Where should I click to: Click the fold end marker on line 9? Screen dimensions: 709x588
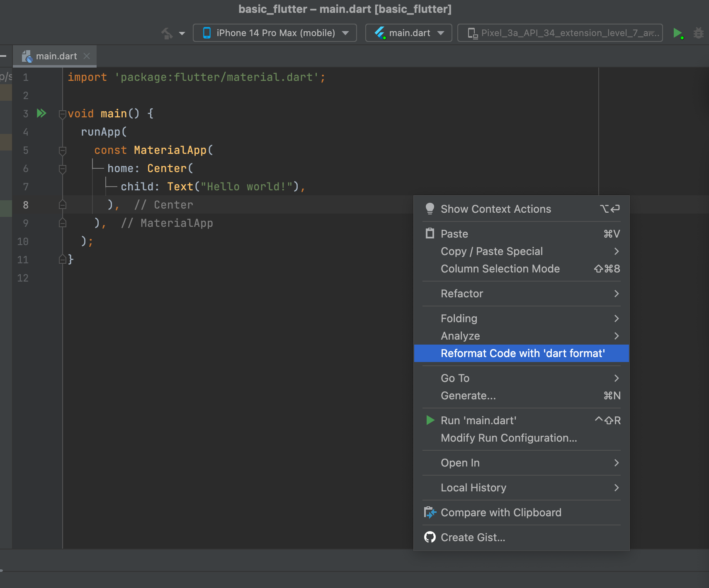coord(63,223)
